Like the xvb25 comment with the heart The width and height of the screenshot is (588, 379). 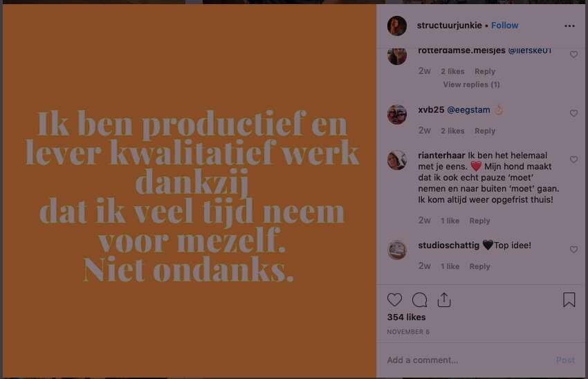(x=573, y=113)
